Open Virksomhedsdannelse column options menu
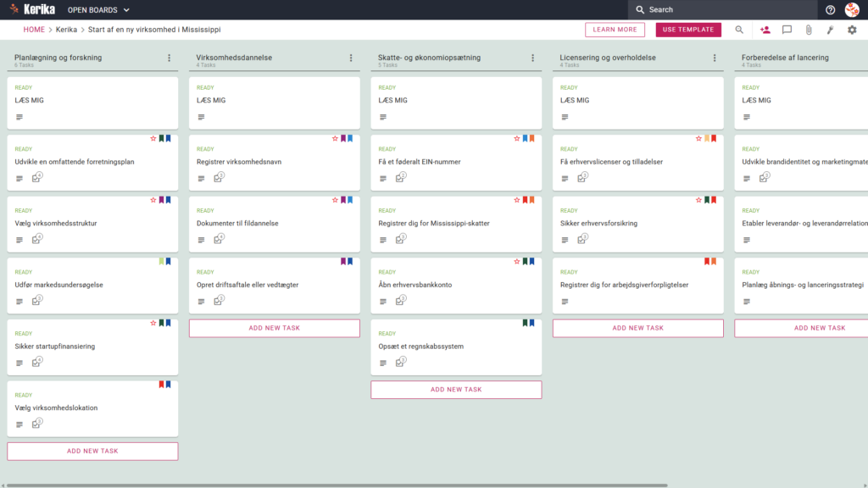Screen dimensions: 868x488 coord(351,58)
